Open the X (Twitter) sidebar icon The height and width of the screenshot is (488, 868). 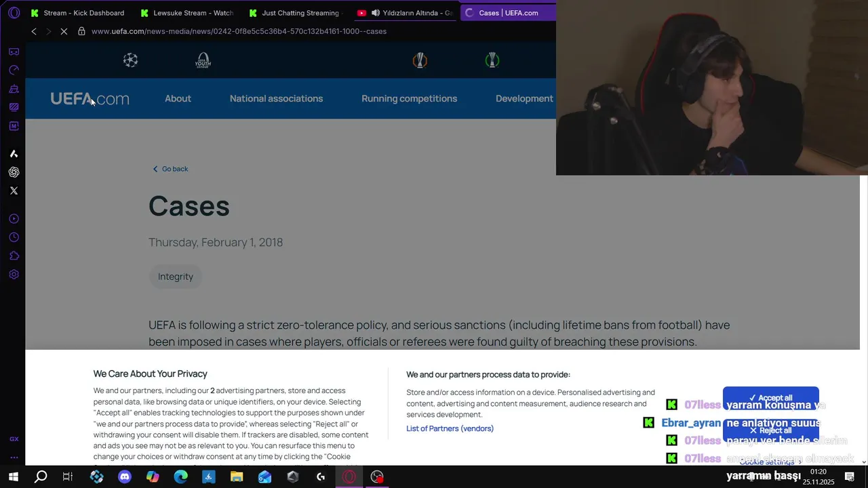pyautogui.click(x=14, y=190)
